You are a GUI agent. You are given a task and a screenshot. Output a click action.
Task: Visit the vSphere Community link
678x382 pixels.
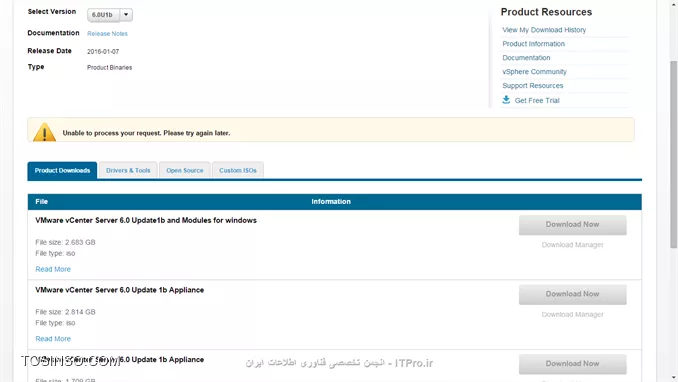click(534, 72)
